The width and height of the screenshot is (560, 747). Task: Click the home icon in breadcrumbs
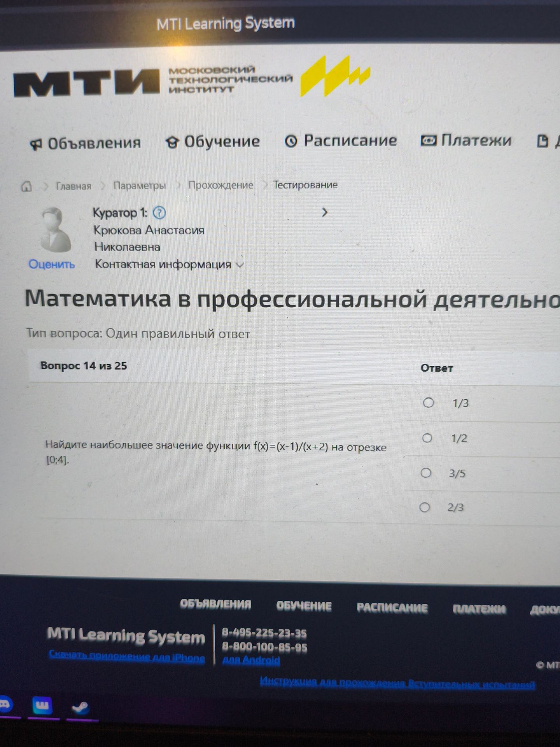pos(26,187)
